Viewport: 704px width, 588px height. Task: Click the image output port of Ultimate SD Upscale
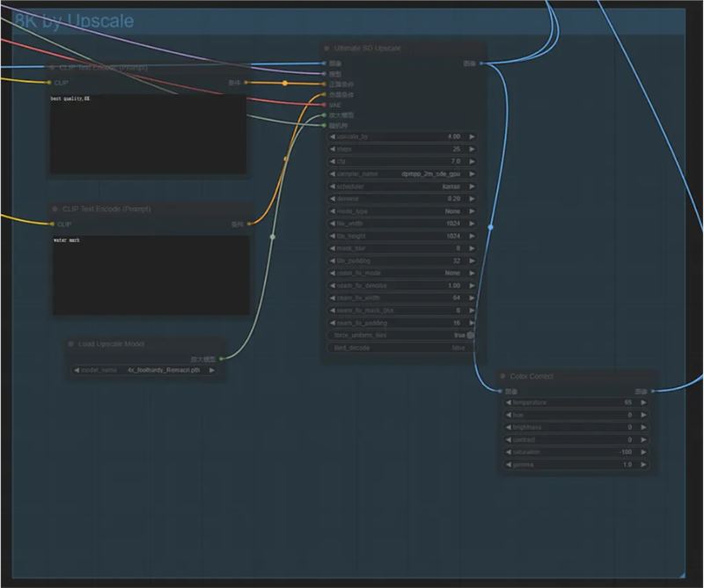tap(481, 63)
